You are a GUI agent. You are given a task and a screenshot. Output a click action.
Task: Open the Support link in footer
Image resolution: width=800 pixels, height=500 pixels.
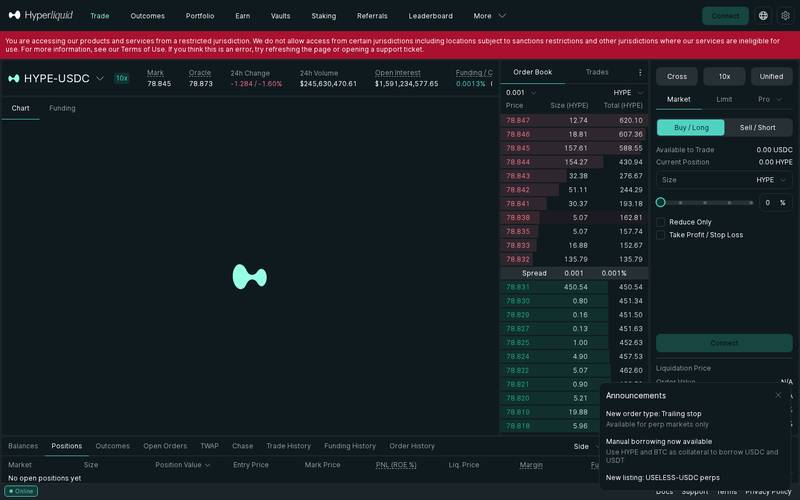[x=694, y=492]
